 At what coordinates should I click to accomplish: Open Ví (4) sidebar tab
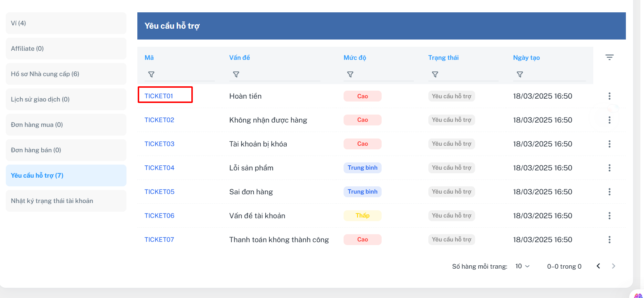coord(66,23)
